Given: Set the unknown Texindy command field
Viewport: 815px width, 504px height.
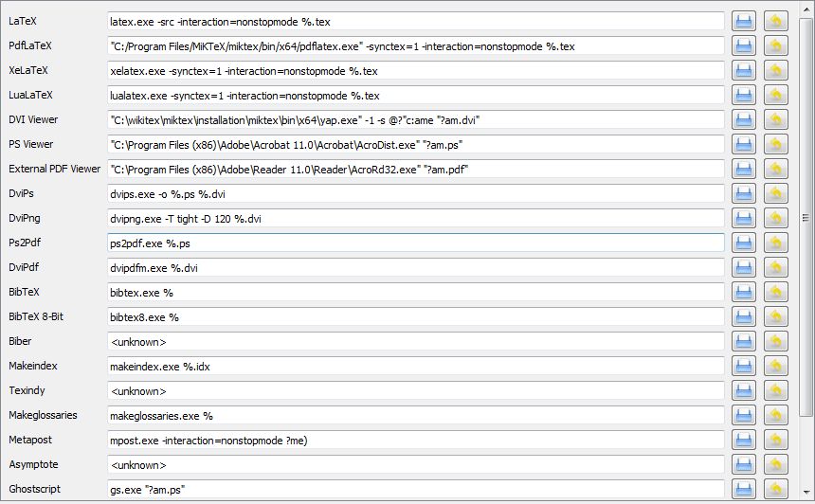Looking at the screenshot, I should (416, 390).
